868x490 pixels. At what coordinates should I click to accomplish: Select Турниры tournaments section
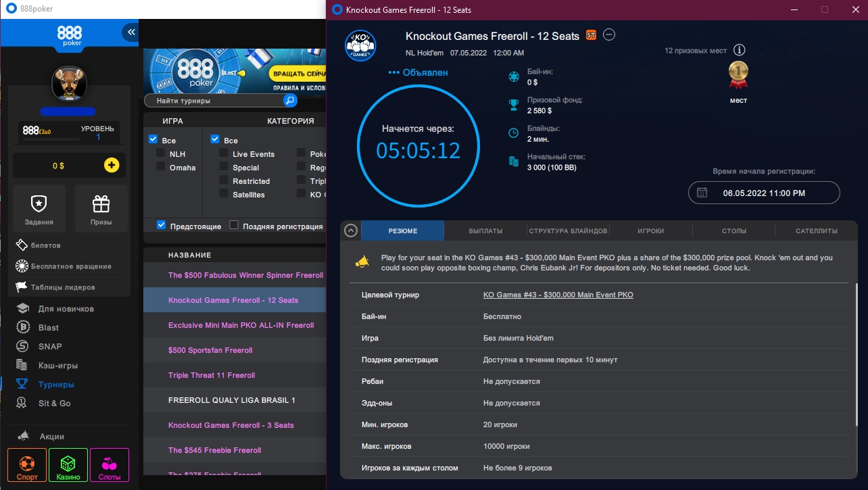point(45,385)
